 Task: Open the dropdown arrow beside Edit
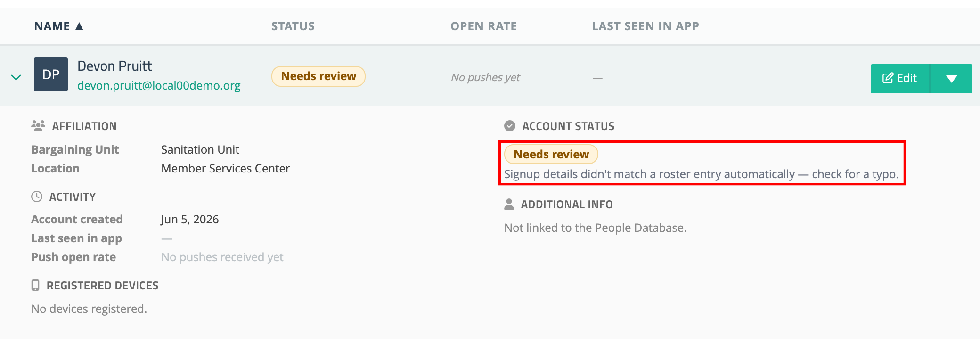point(951,78)
